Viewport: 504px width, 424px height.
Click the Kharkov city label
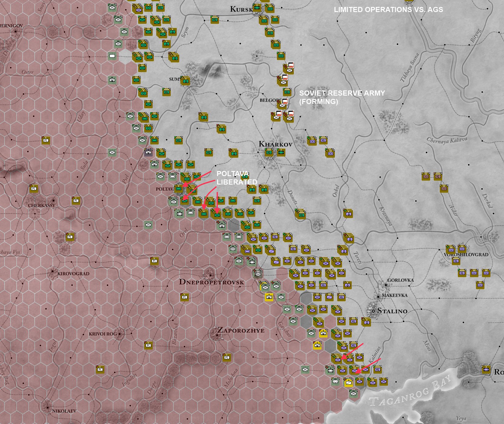pyautogui.click(x=275, y=144)
